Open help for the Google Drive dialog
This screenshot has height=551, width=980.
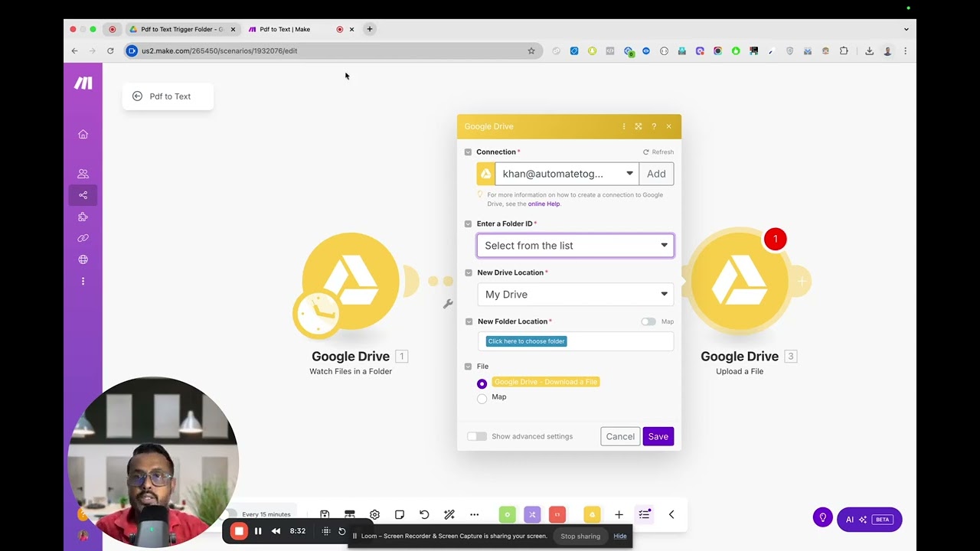point(654,126)
